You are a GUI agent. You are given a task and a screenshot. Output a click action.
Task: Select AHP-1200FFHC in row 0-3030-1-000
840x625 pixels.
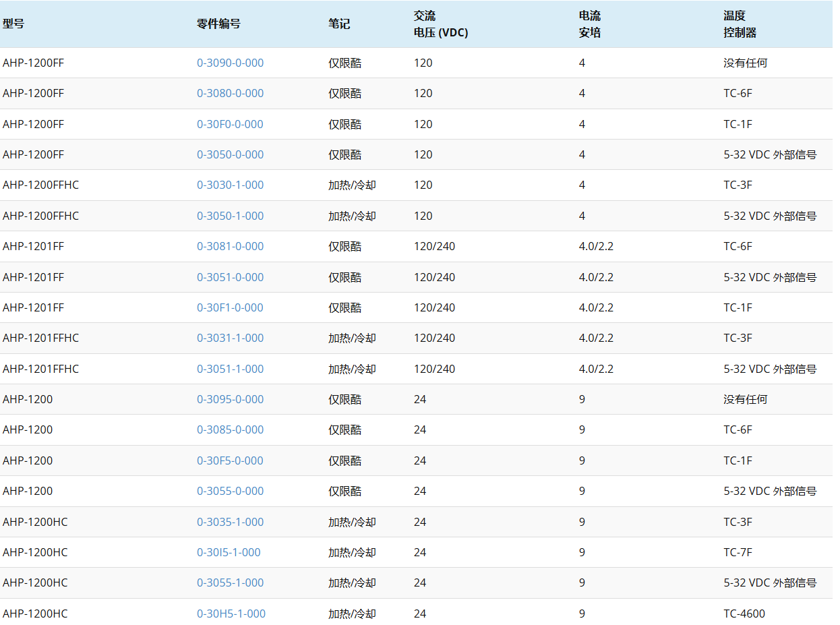coord(40,185)
